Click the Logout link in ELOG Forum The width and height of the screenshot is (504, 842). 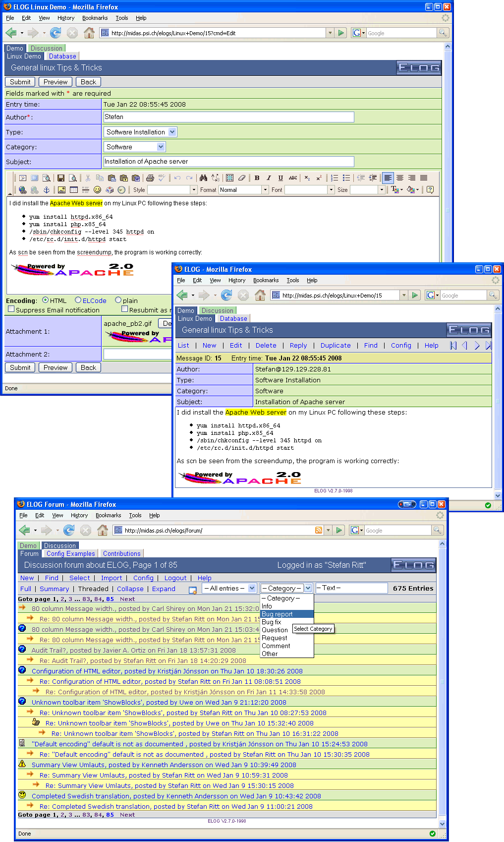175,578
